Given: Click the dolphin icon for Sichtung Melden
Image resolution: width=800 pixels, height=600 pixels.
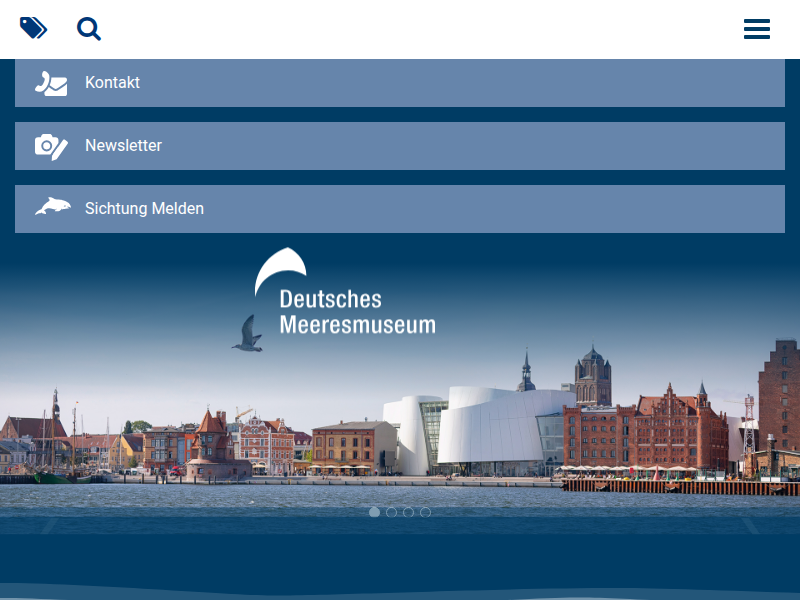Looking at the screenshot, I should coord(52,207).
